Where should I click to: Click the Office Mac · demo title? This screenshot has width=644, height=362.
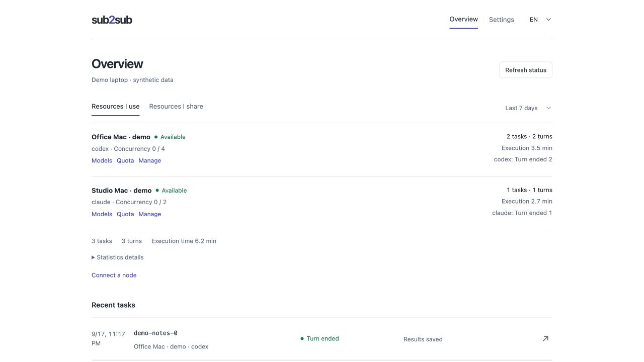pyautogui.click(x=121, y=137)
